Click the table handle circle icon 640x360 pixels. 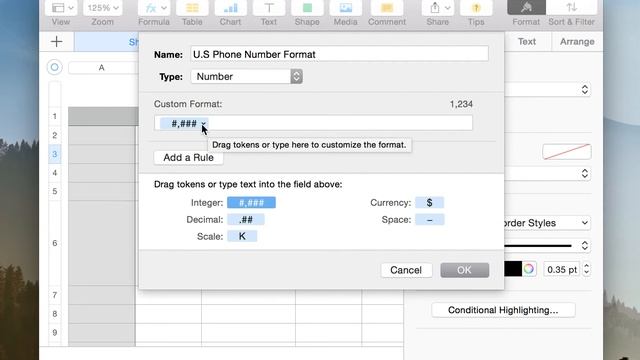coord(54,67)
